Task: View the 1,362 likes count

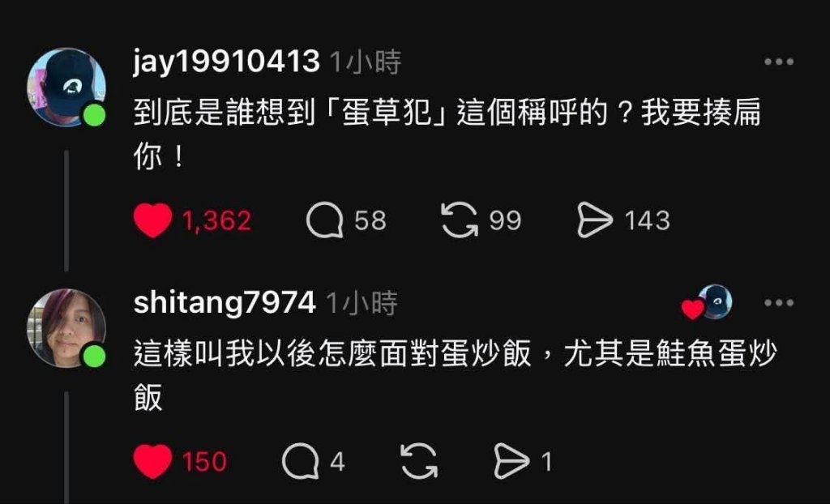Action: [x=216, y=220]
